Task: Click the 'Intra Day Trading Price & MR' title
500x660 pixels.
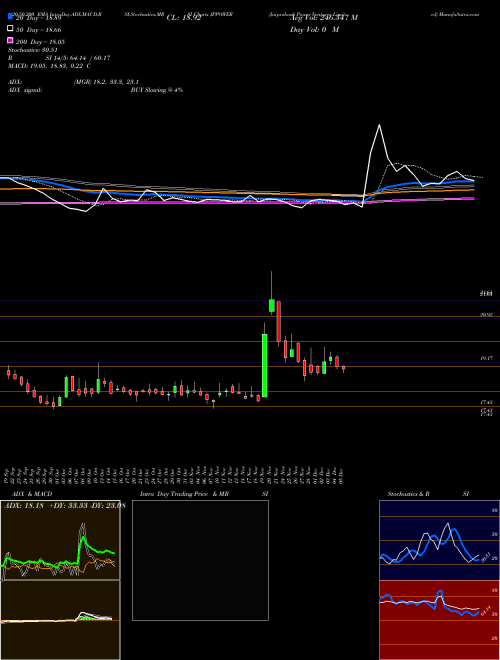Action: (x=184, y=494)
